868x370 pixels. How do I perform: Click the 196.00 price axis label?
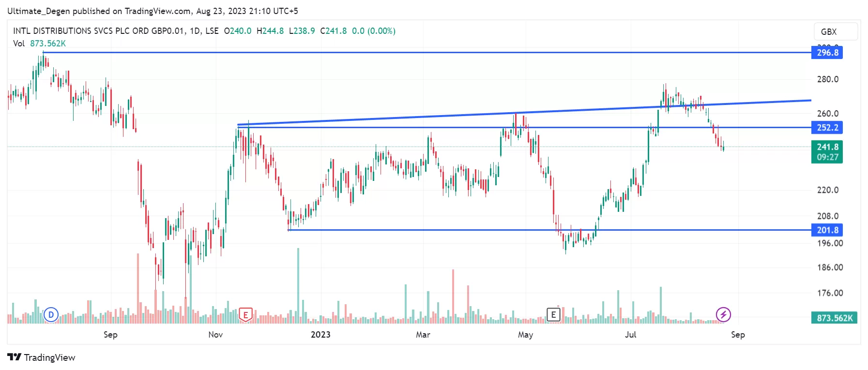(x=830, y=243)
